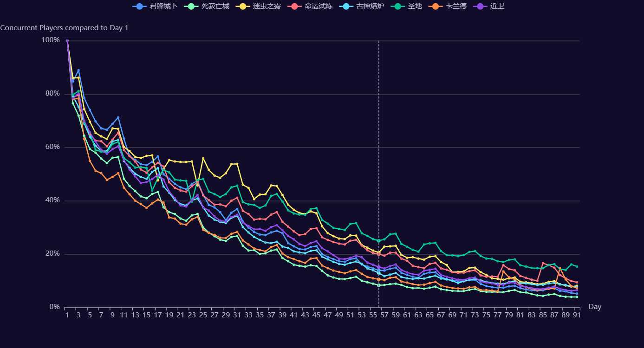
Task: Toggle the 近卫 series in legend
Action: [x=488, y=6]
